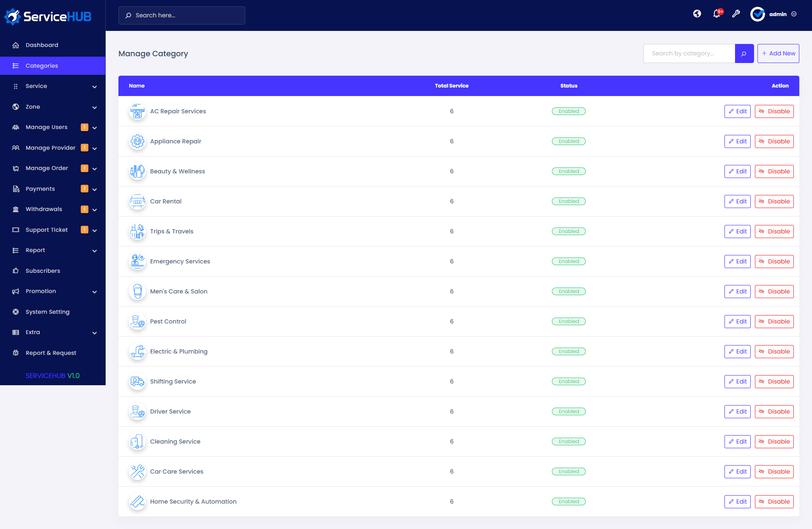Click the Search by category input field
The height and width of the screenshot is (529, 812).
pyautogui.click(x=689, y=53)
